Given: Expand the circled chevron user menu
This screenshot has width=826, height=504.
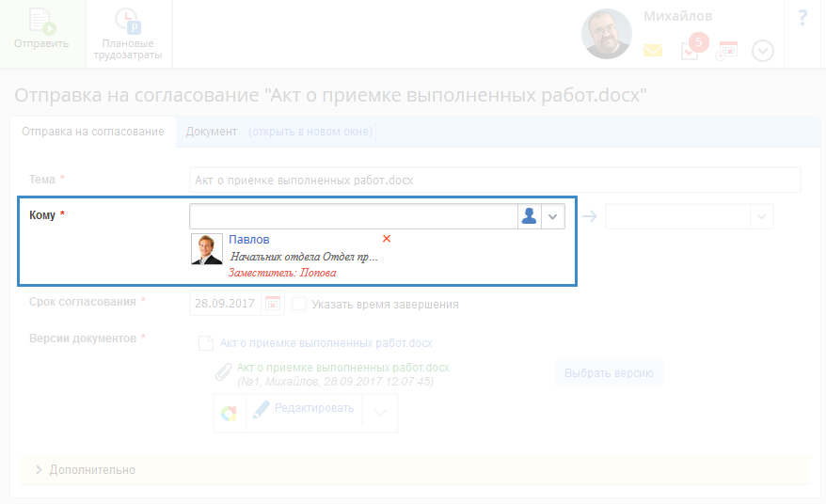Looking at the screenshot, I should click(x=762, y=51).
